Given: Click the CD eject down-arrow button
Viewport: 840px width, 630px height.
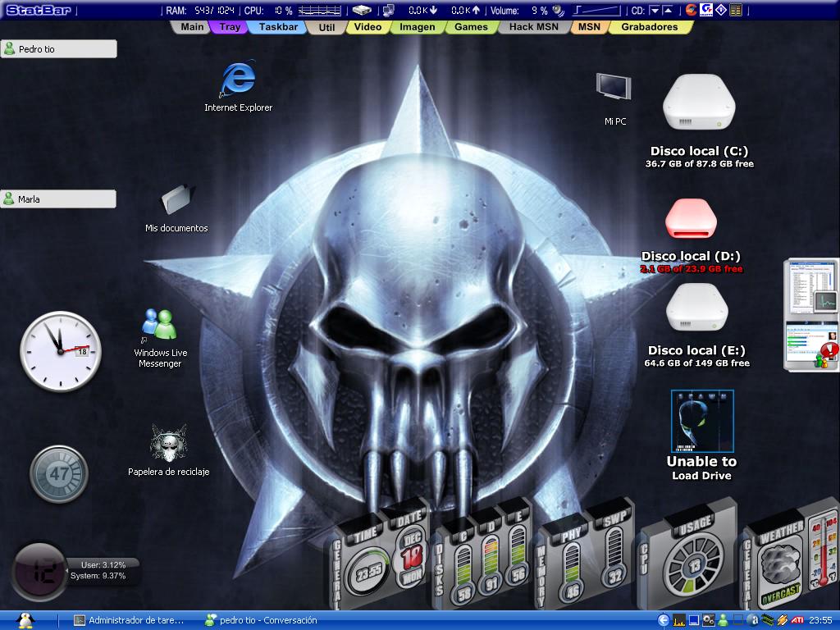Looking at the screenshot, I should pos(654,10).
